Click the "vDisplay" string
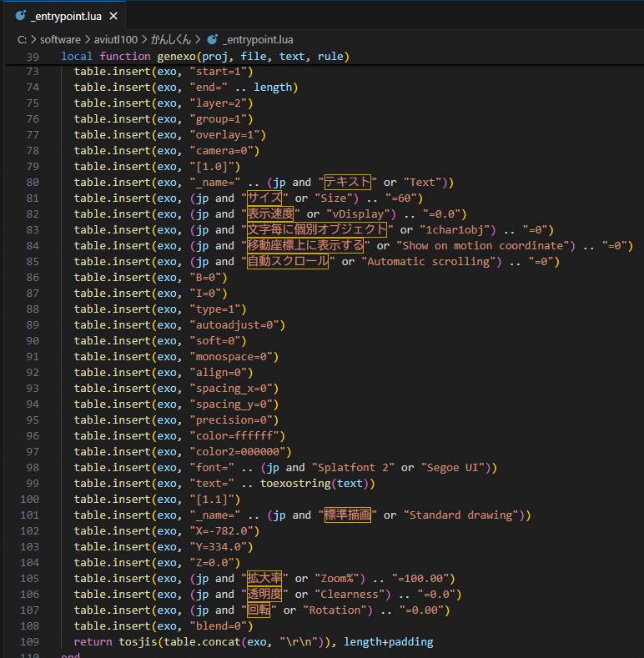This screenshot has height=658, width=644. click(x=358, y=214)
